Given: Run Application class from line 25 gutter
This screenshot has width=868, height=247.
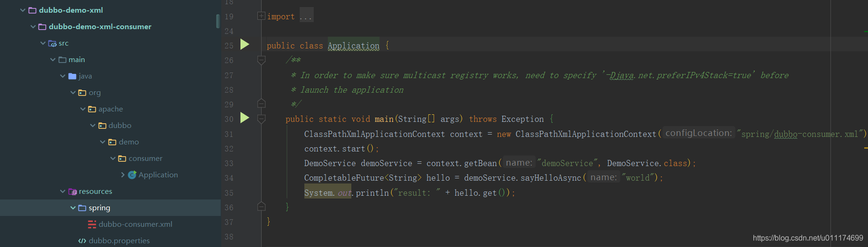Looking at the screenshot, I should pos(245,44).
